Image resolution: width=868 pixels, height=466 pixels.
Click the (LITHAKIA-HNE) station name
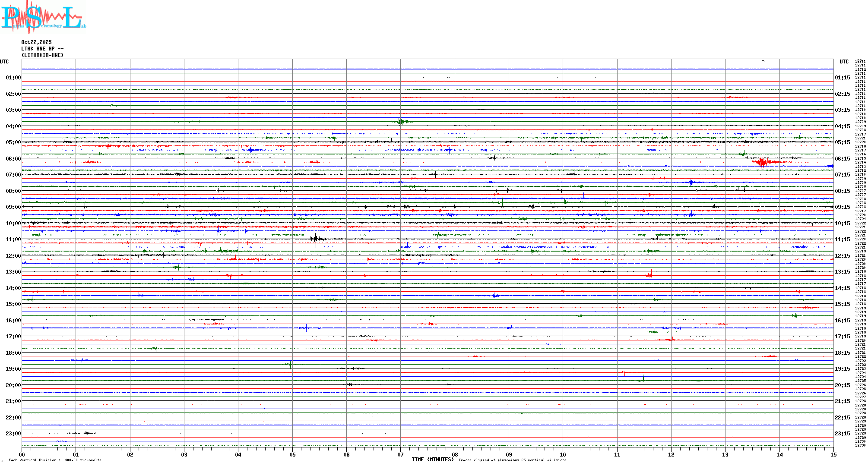(42, 55)
